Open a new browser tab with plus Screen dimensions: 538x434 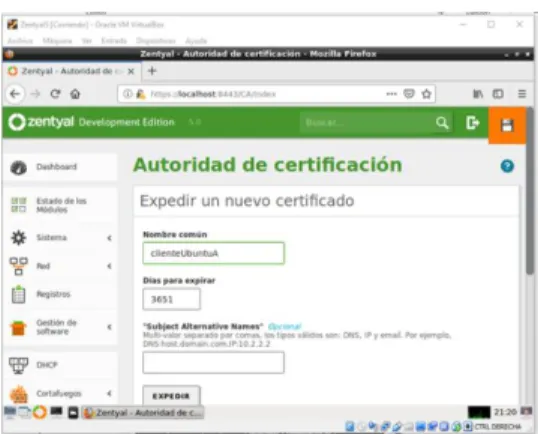(x=152, y=71)
